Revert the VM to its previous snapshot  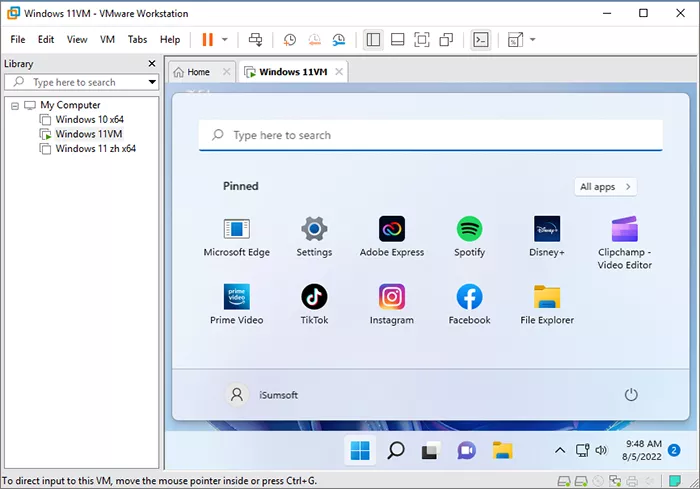tap(314, 39)
